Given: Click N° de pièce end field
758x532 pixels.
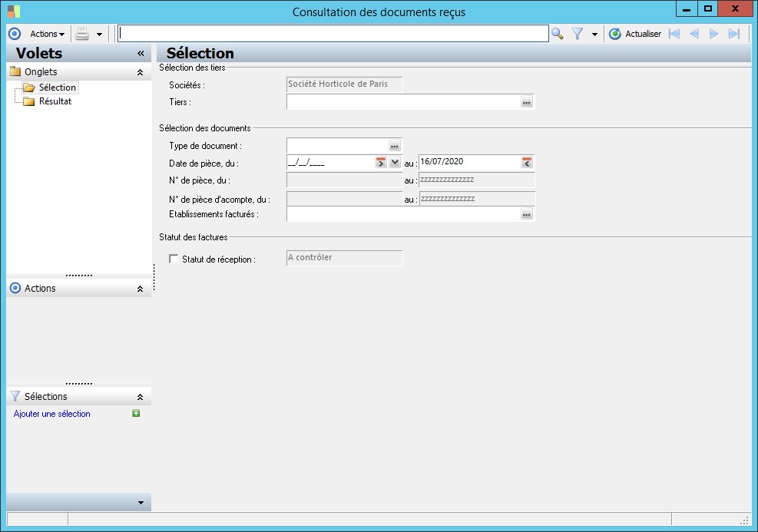Looking at the screenshot, I should click(477, 180).
